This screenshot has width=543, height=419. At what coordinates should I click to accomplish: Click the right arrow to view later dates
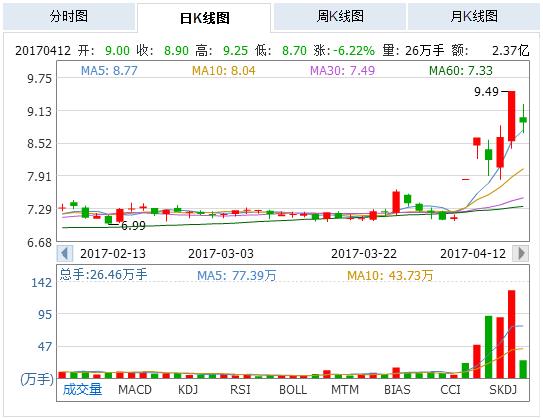click(521, 253)
